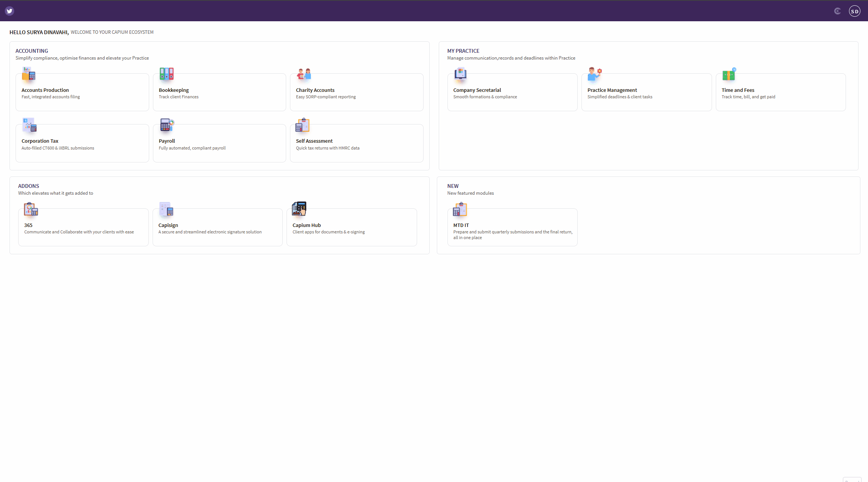Click the Capium logo icon in header
The height and width of the screenshot is (482, 868).
coord(837,11)
